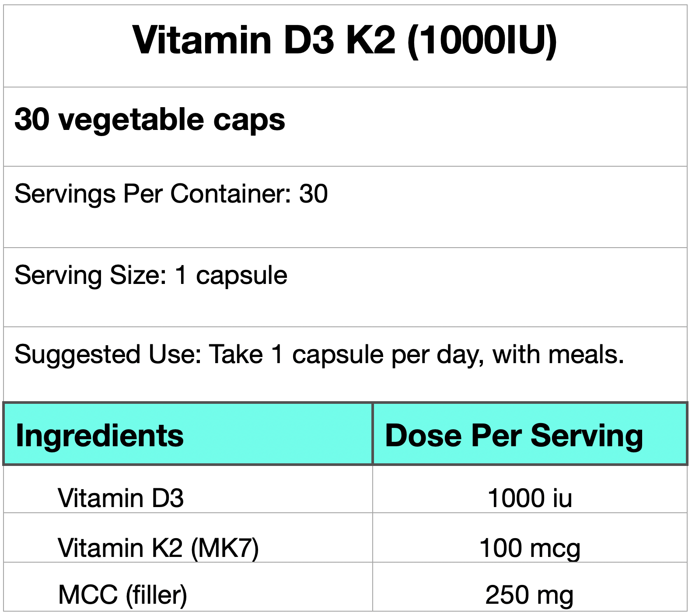Select the "30 vegetable caps" text

150,119
